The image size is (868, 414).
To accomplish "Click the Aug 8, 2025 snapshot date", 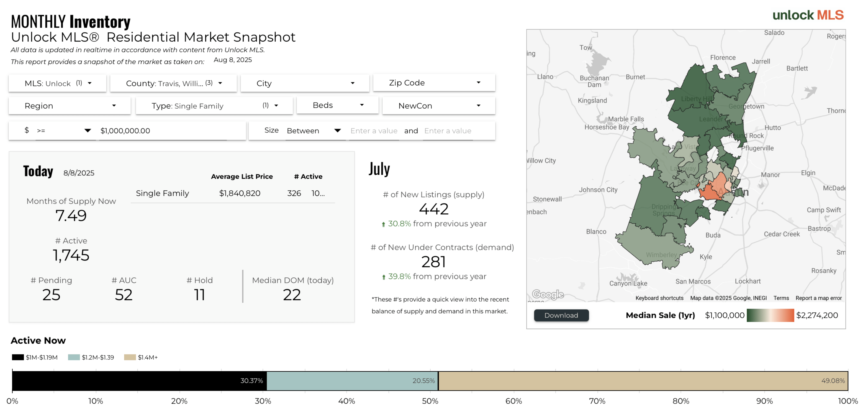I will point(232,60).
